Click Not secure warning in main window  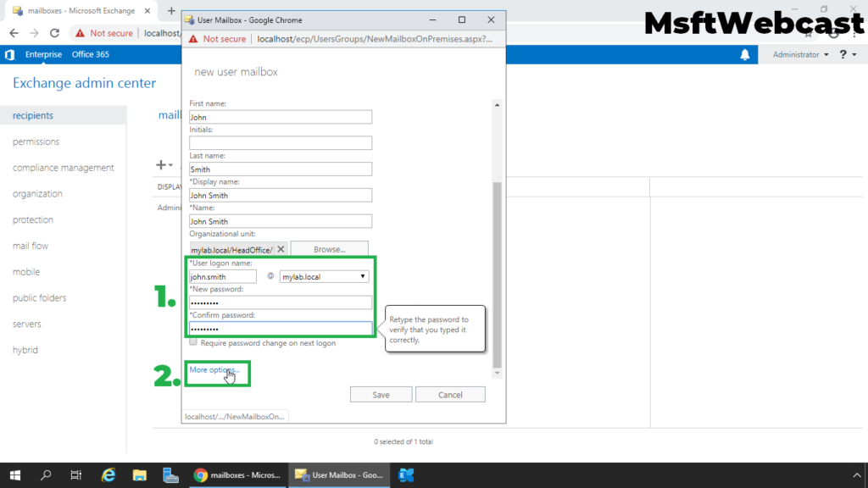pos(104,33)
